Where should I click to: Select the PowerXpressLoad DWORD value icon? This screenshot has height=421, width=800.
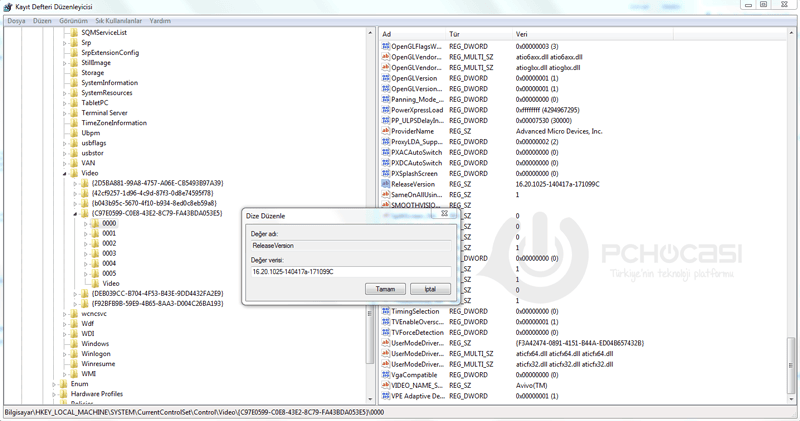pyautogui.click(x=385, y=110)
